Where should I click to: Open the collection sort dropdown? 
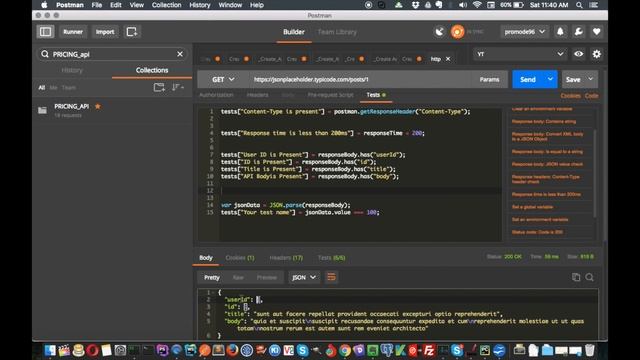tap(178, 87)
